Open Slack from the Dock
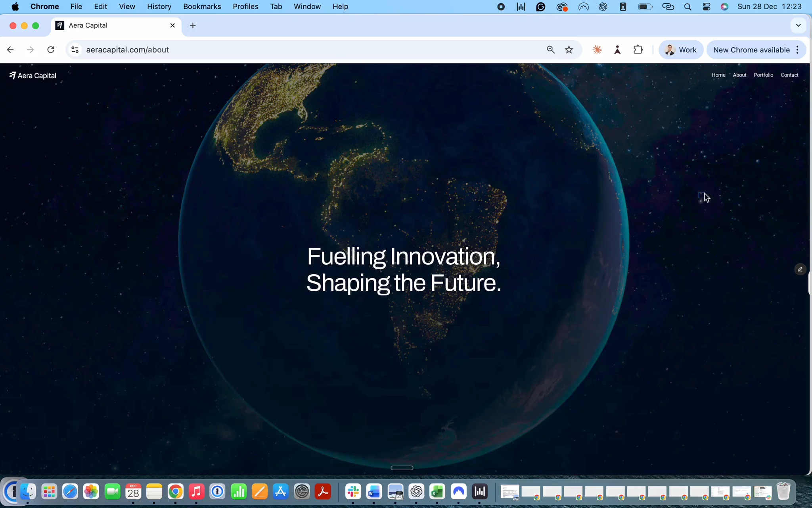Viewport: 812px width, 508px height. pyautogui.click(x=353, y=492)
